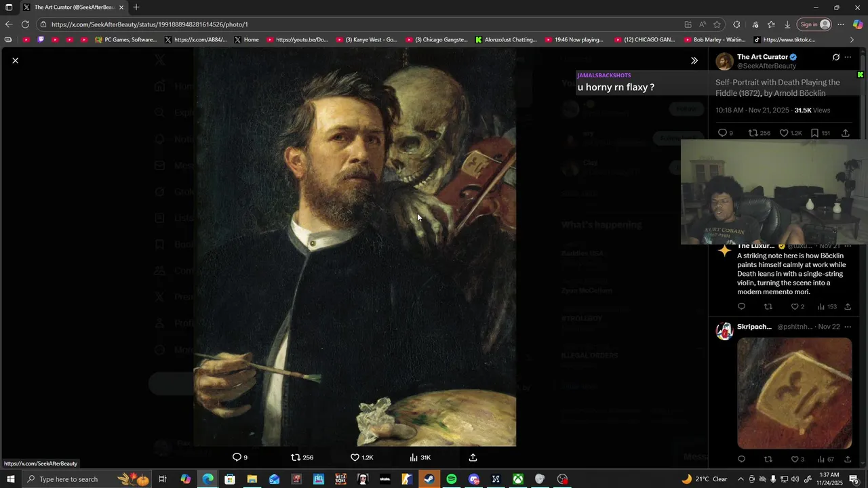Open Steam from taskbar
The height and width of the screenshot is (488, 868).
[429, 479]
